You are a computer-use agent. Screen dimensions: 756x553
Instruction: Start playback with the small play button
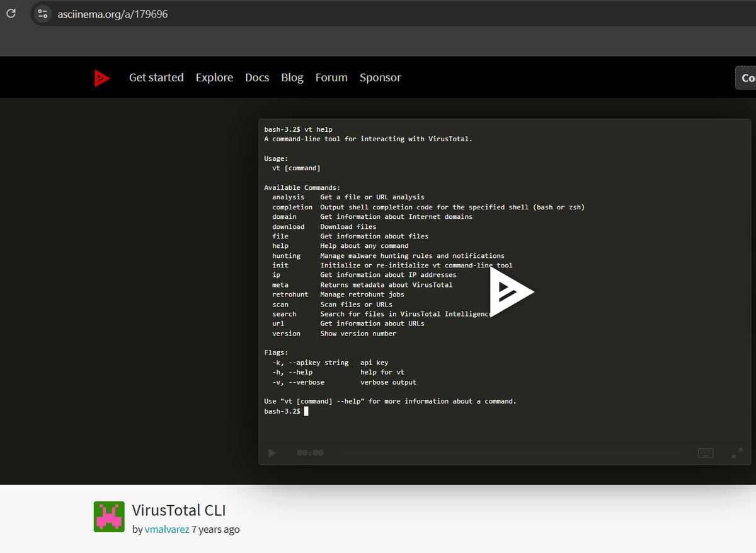pos(272,453)
